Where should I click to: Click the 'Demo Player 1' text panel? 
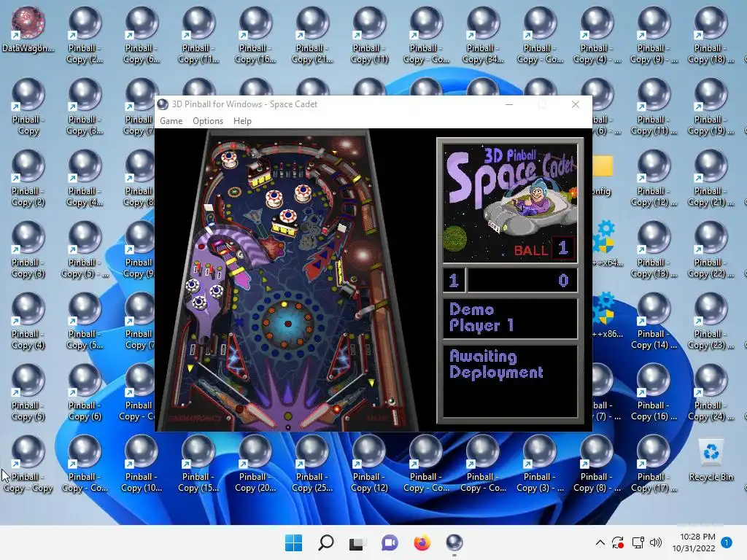click(x=510, y=318)
